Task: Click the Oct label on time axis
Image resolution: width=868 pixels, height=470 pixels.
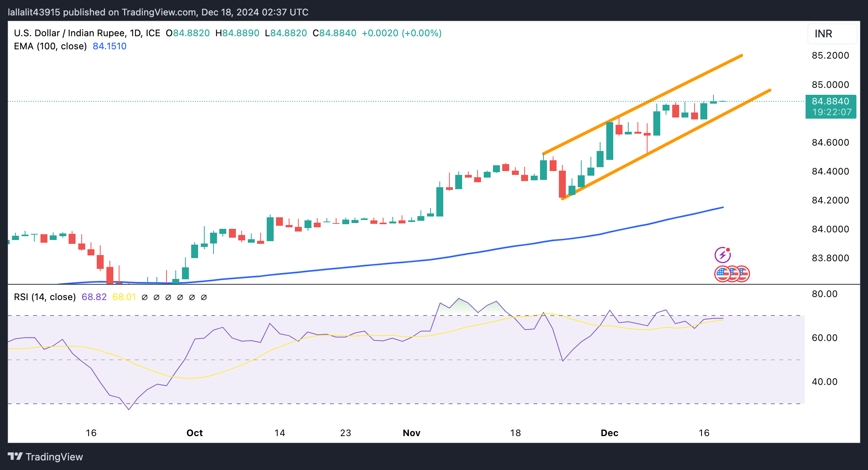Action: pyautogui.click(x=194, y=433)
